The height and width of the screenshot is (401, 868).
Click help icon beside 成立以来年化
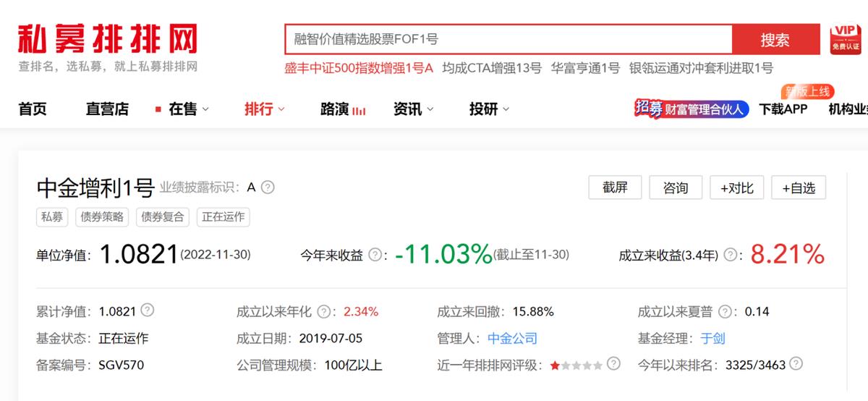coord(324,311)
